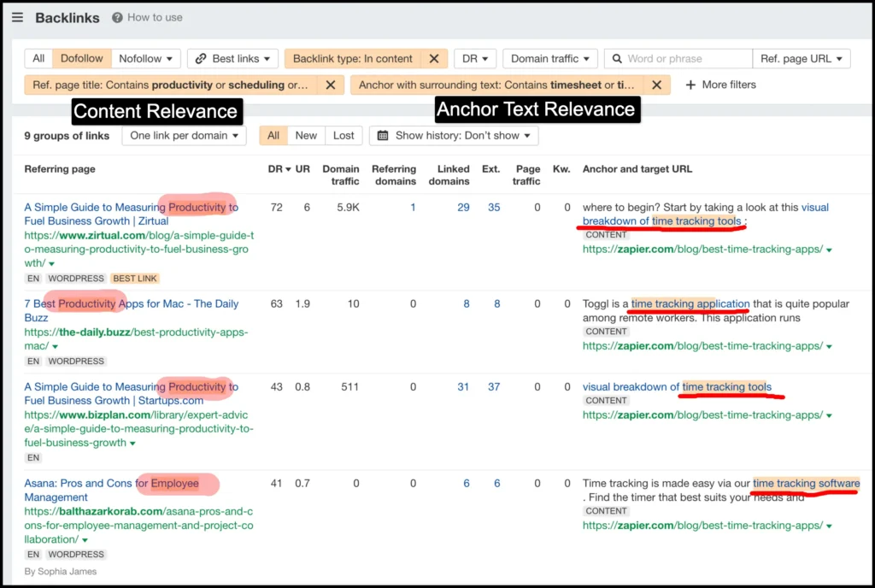Sort by Page traffic column header

tap(527, 174)
